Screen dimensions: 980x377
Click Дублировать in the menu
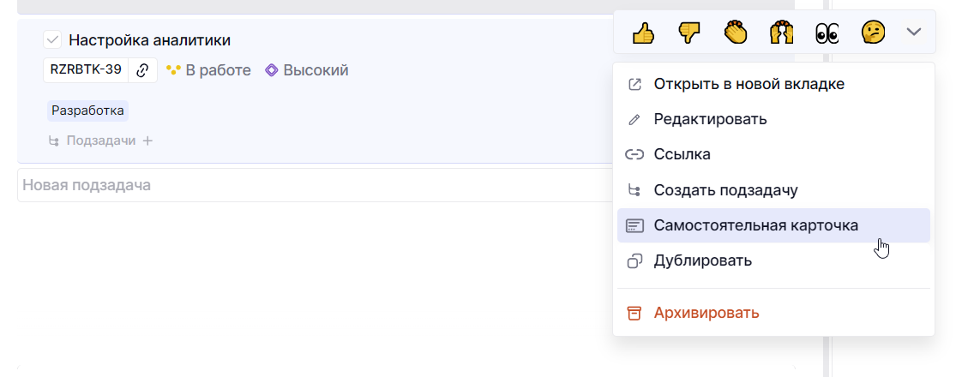tap(702, 260)
